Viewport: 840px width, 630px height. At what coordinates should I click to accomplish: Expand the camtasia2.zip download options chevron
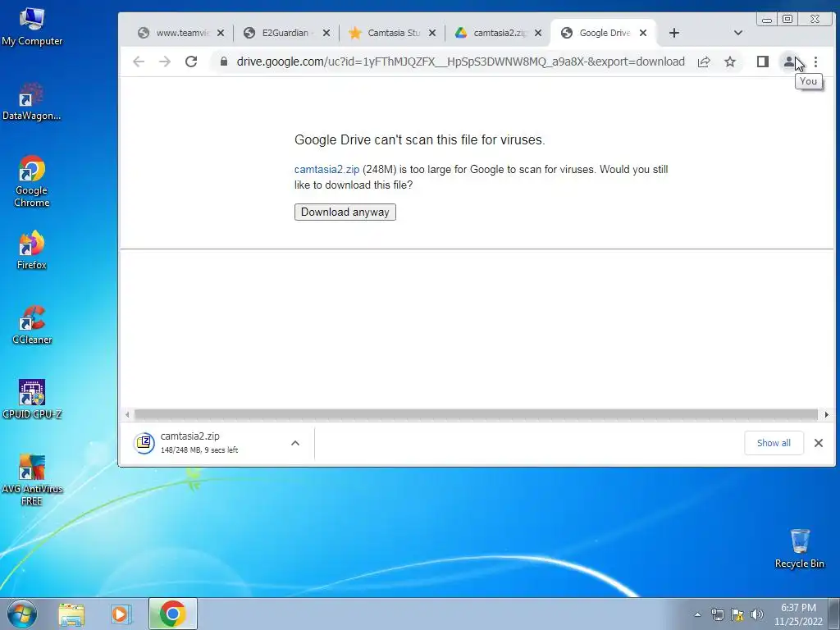(x=295, y=443)
